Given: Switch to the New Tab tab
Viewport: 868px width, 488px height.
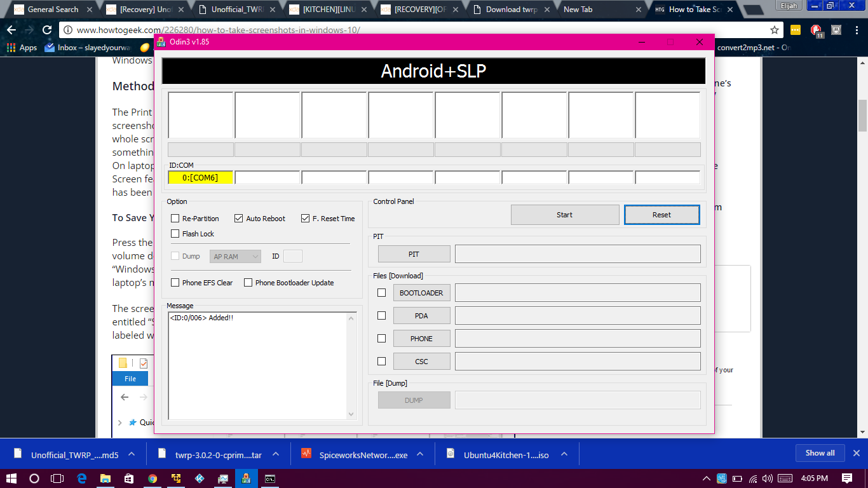Looking at the screenshot, I should point(601,10).
